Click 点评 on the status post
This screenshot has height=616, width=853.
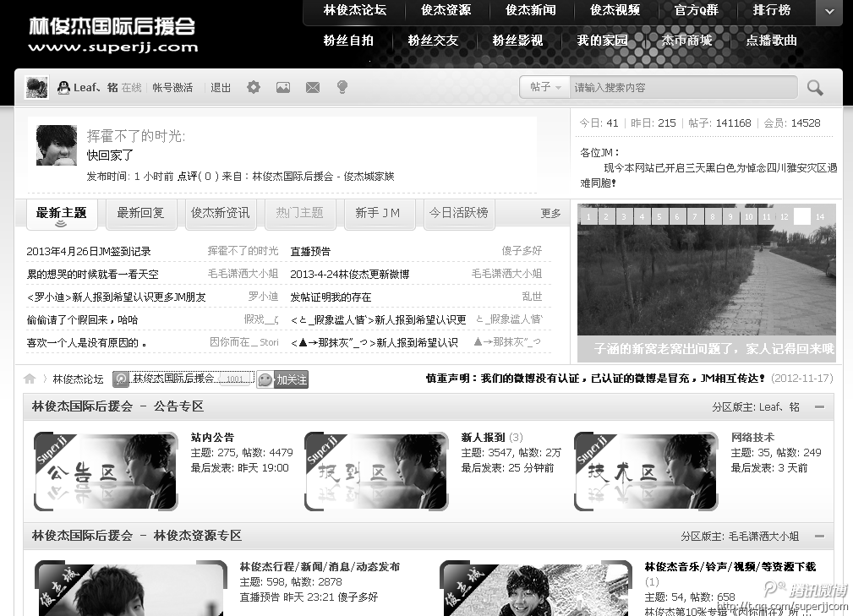coord(187,176)
